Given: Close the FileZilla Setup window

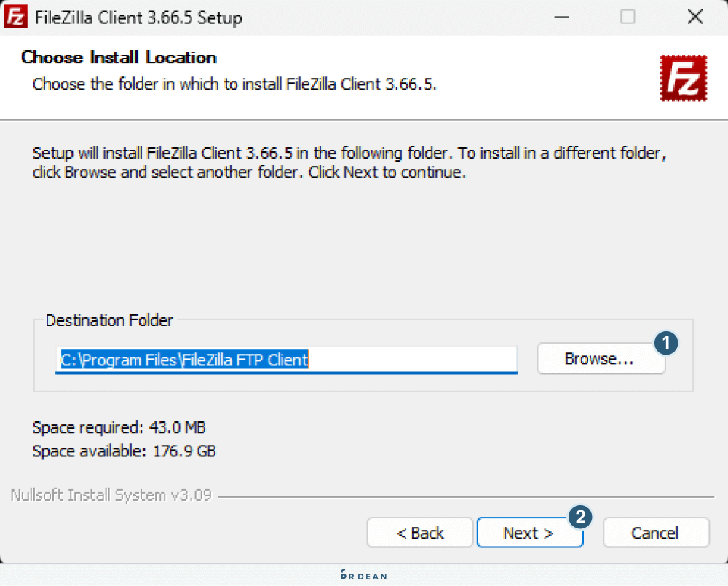Looking at the screenshot, I should [x=694, y=17].
